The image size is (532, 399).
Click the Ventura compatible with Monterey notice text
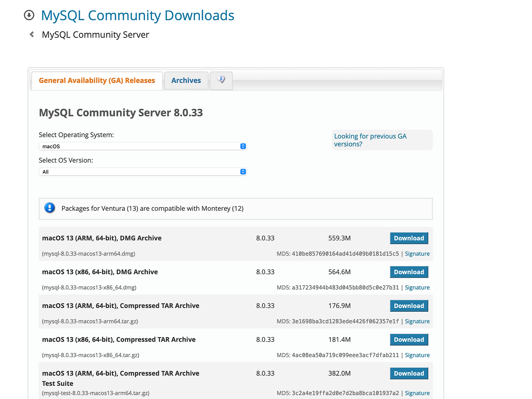click(153, 208)
